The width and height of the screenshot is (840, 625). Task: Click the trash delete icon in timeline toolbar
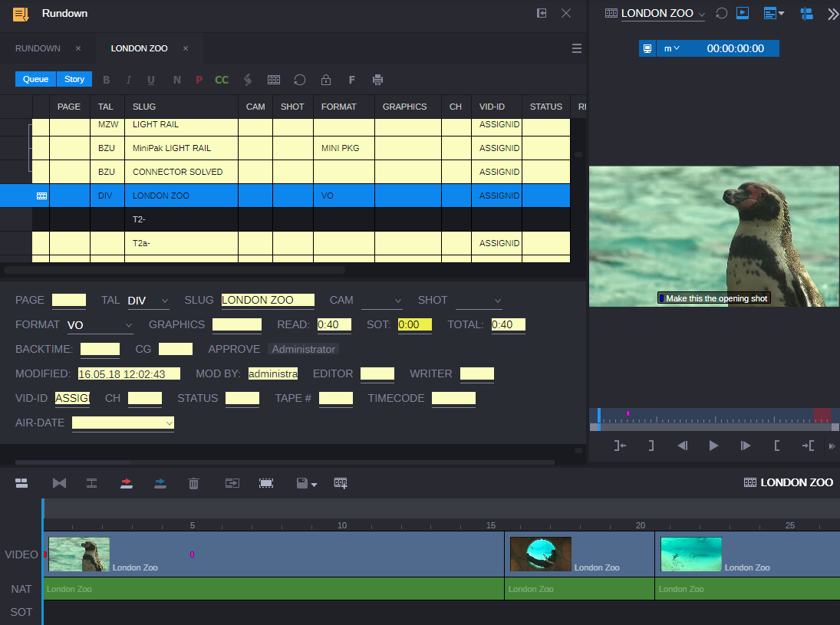click(x=194, y=483)
